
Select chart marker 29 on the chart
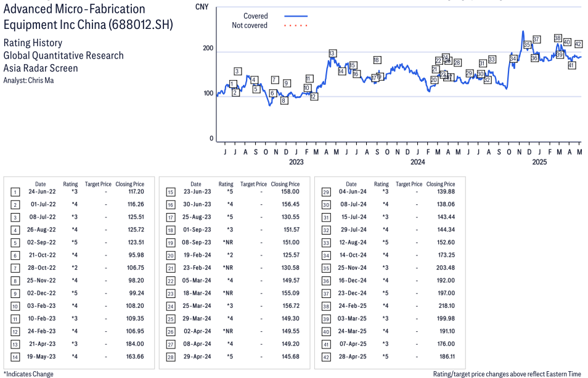click(x=470, y=73)
